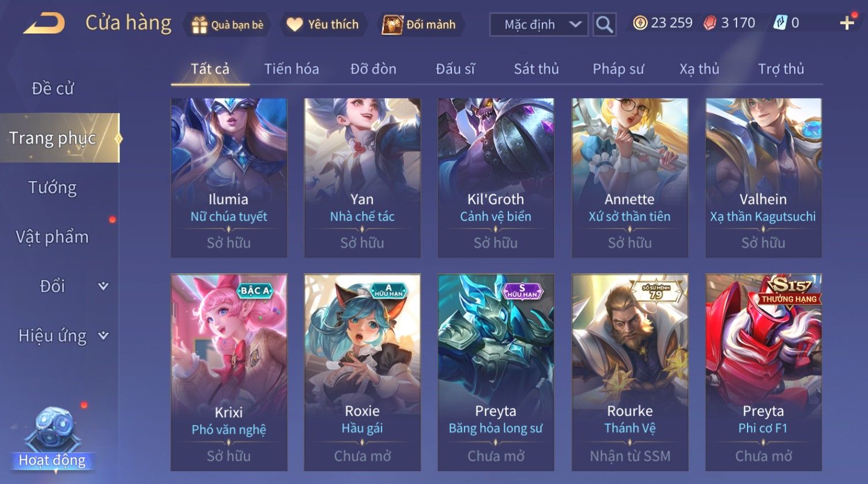Open the Mặc định sort dropdown
This screenshot has height=484, width=868.
(539, 24)
